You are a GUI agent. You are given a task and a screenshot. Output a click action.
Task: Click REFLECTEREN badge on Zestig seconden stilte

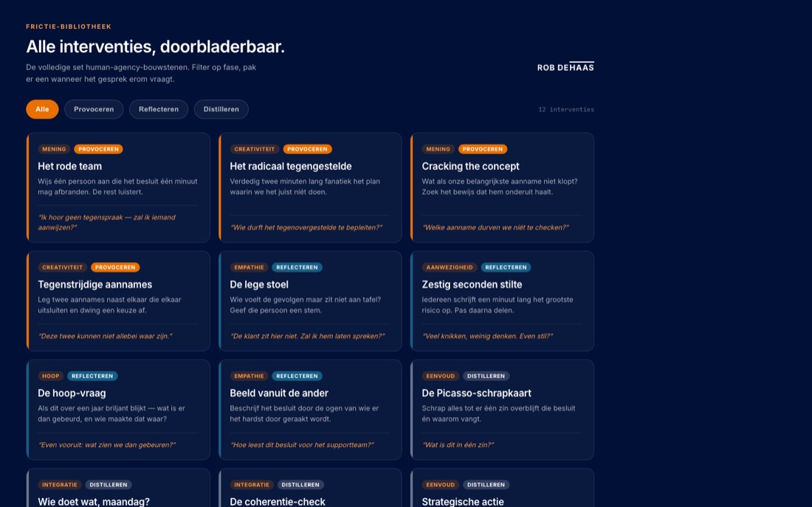[x=506, y=267]
